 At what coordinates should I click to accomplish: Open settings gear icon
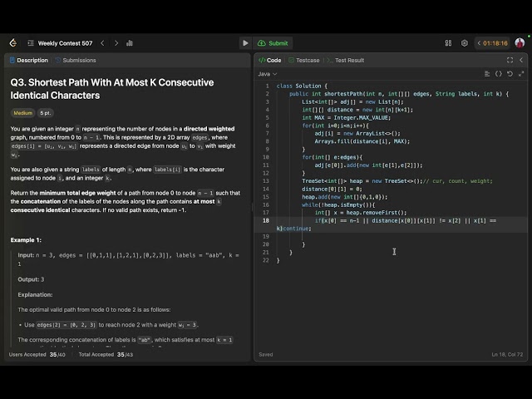(x=465, y=43)
